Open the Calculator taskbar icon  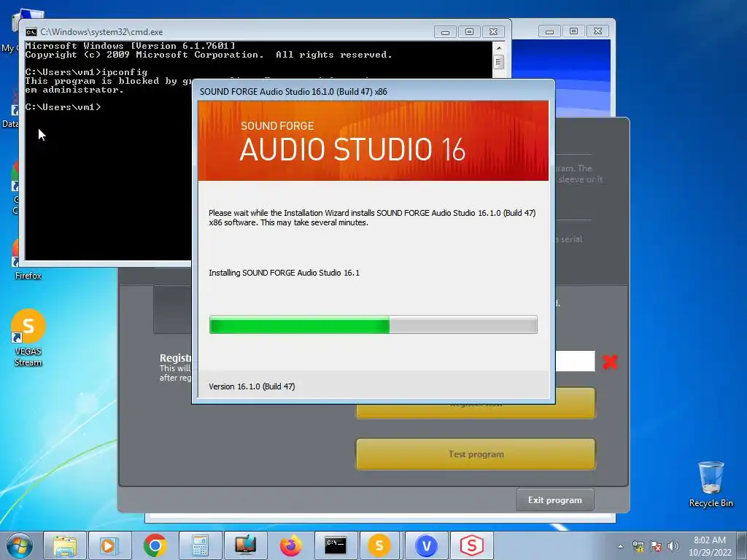point(200,545)
